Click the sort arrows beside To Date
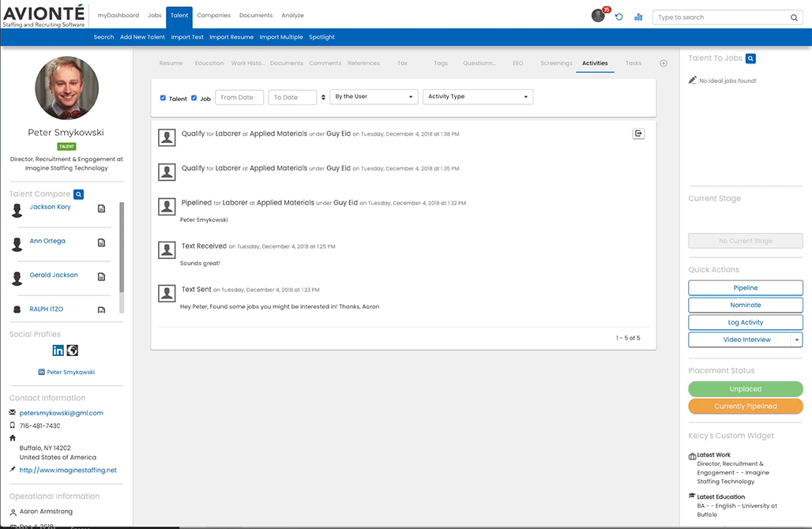812x529 pixels. pos(323,97)
